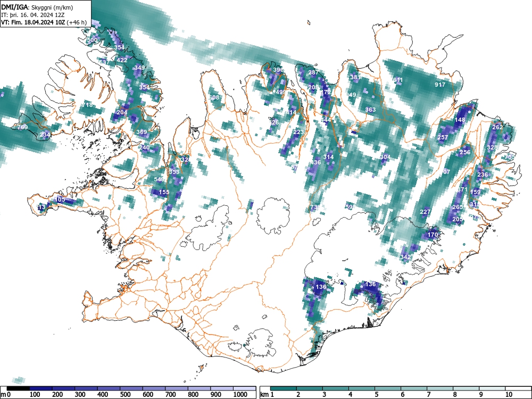Click the visibility value 256 on the map

click(x=465, y=152)
